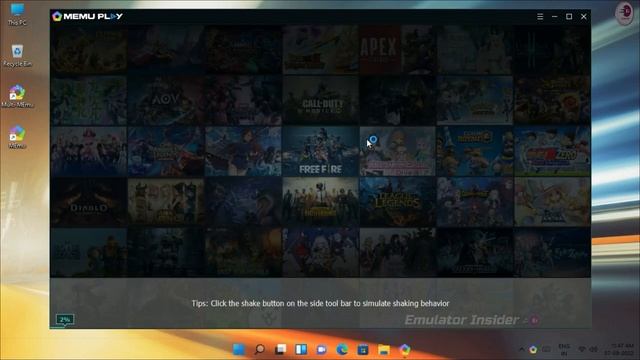640x360 pixels.
Task: Launch Microsoft Edge from the taskbar
Action: click(342, 349)
